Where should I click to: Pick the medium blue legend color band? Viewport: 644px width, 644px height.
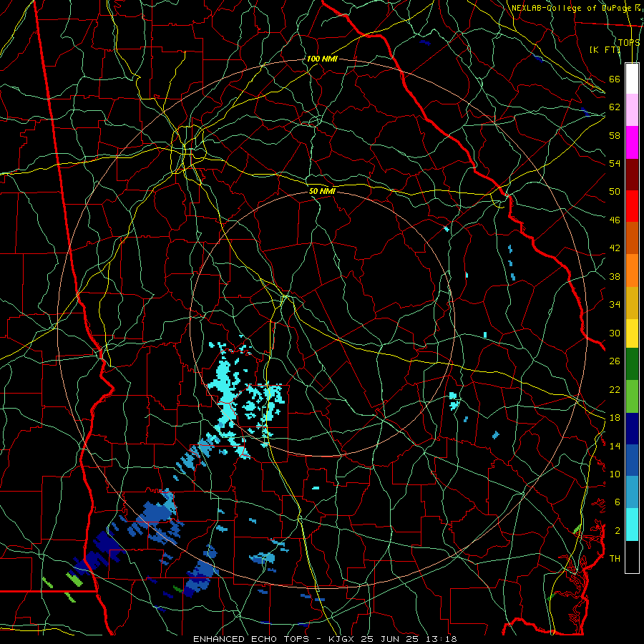[632, 460]
